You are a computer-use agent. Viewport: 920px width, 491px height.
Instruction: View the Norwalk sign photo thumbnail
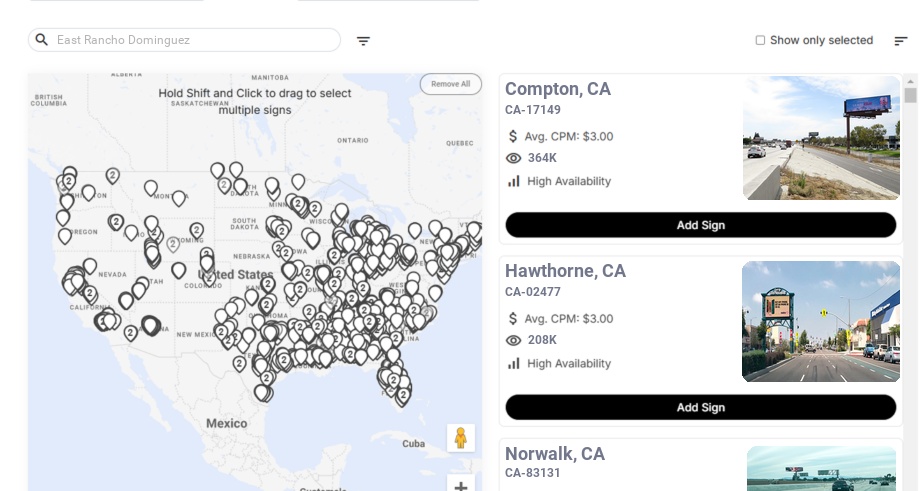[821, 468]
